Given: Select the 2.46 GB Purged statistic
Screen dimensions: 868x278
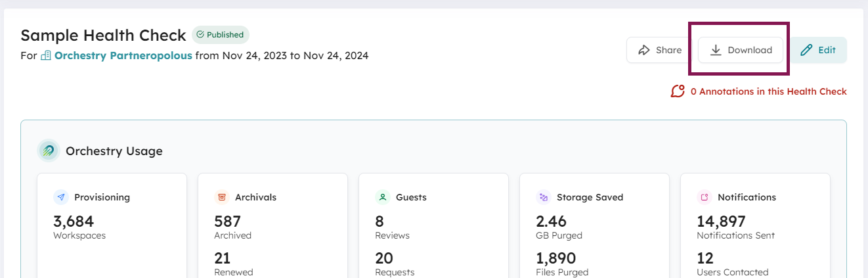Looking at the screenshot, I should [x=551, y=221].
